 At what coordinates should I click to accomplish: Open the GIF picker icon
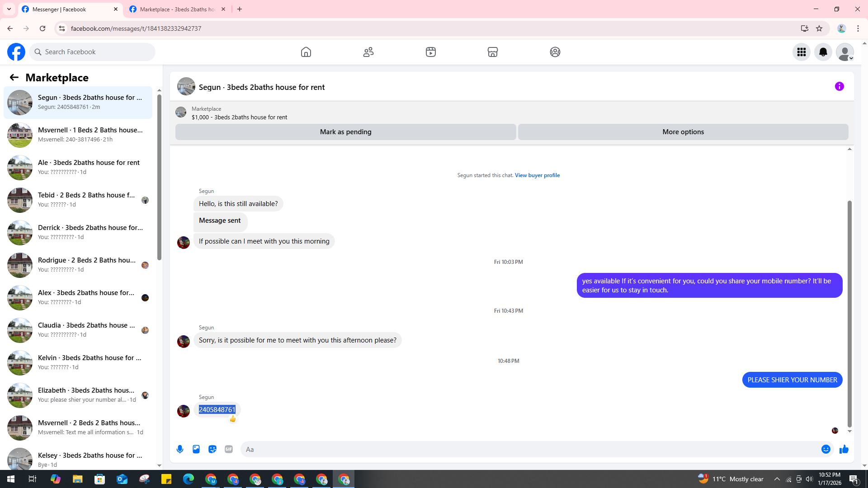point(229,449)
